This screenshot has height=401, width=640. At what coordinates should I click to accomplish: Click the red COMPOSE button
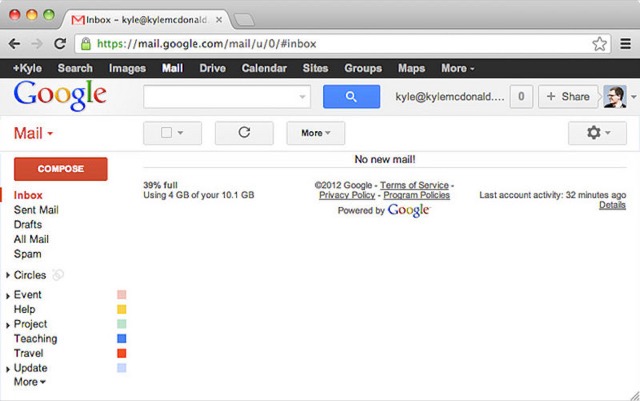pyautogui.click(x=61, y=169)
